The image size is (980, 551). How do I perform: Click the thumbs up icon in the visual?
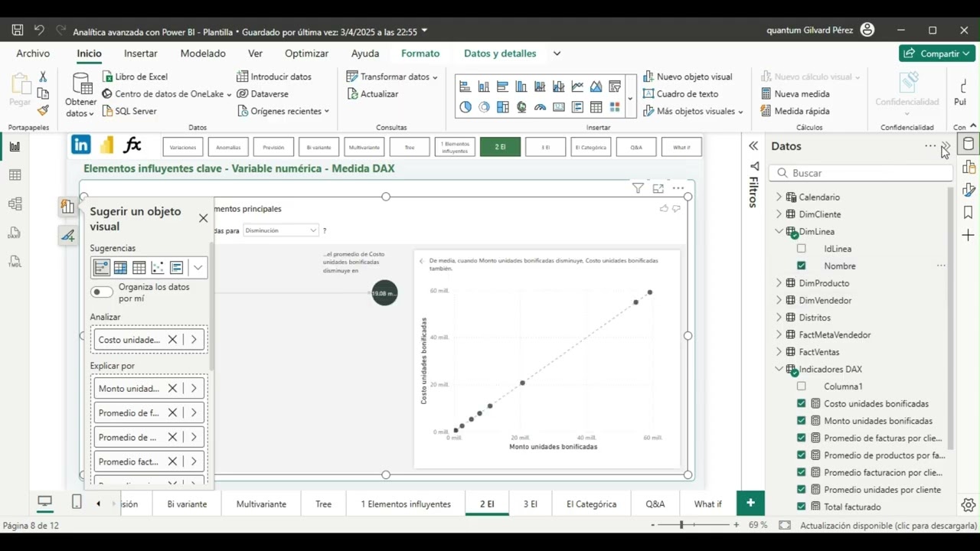pyautogui.click(x=664, y=208)
